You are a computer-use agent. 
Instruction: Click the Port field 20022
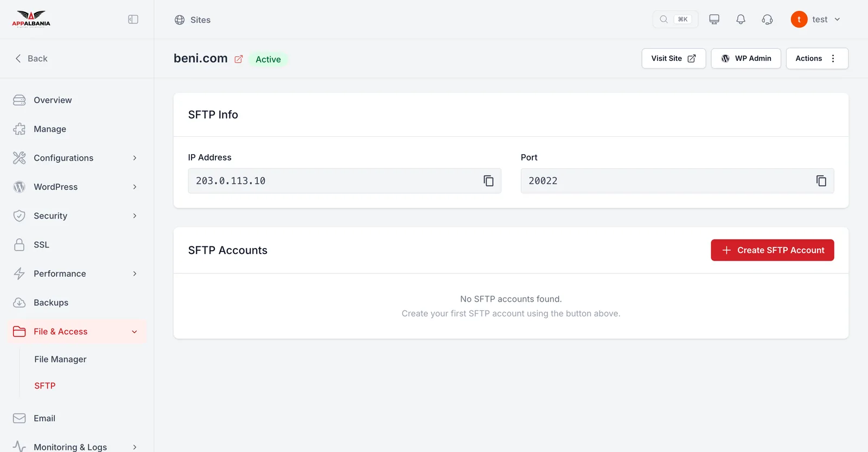pos(677,181)
